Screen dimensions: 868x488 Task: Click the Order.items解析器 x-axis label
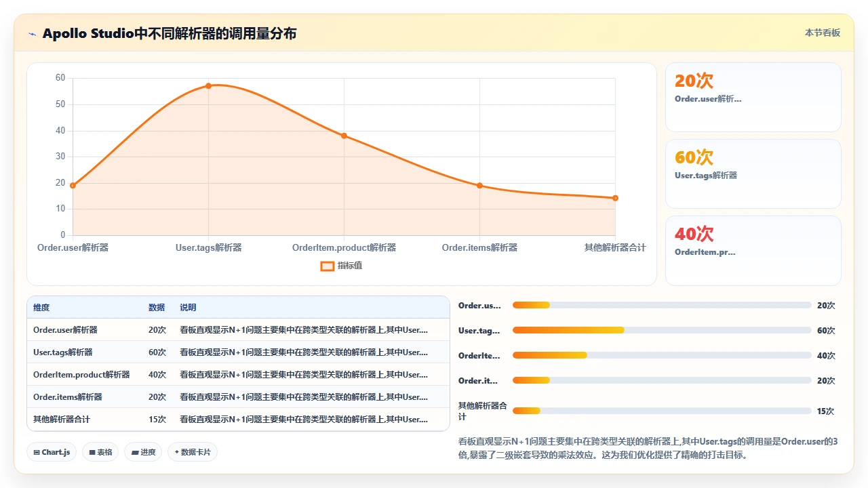(479, 248)
